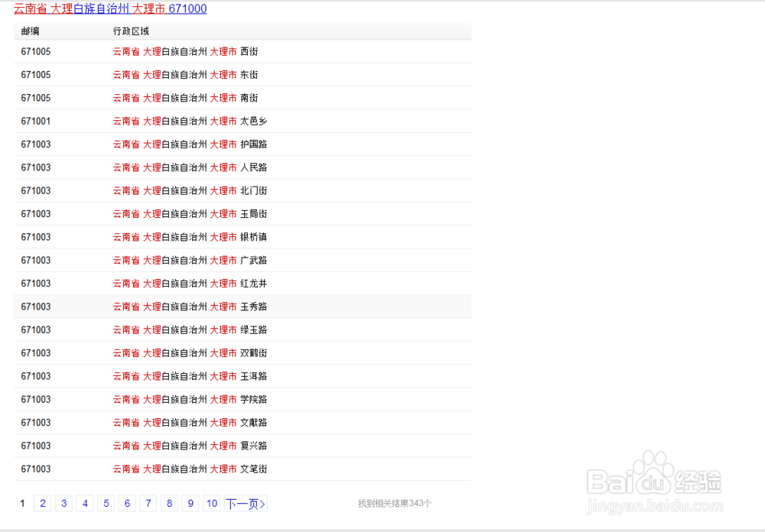Click the 找到相关结果343个 result count text
This screenshot has width=765, height=532.
coord(395,503)
